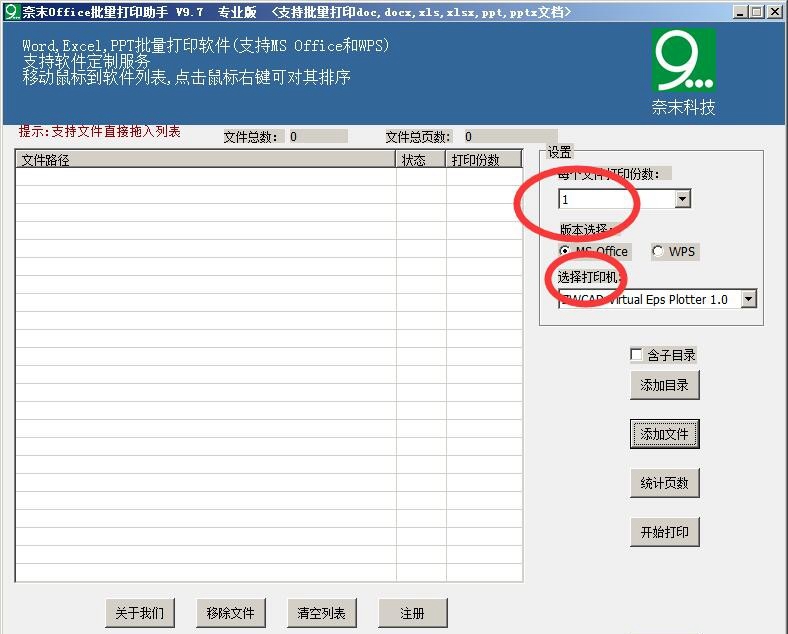Click the 移除文件 button
The image size is (788, 634).
[x=231, y=613]
